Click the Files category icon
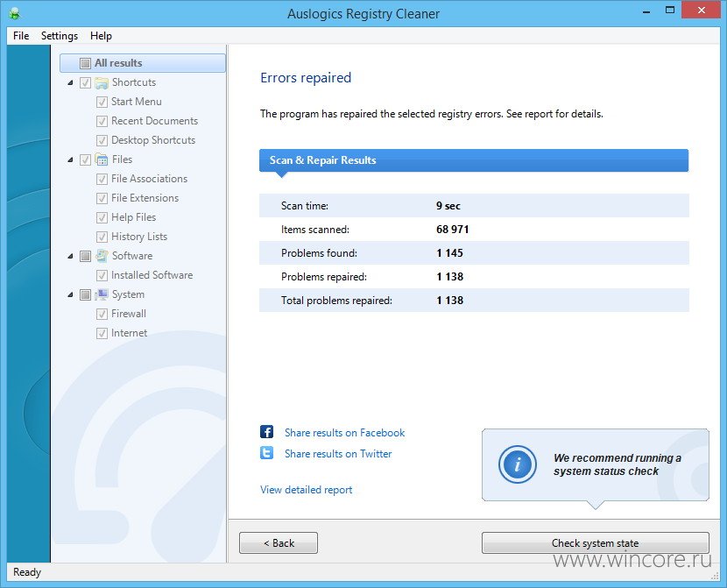Screen dimensions: 727x588 click(x=102, y=159)
